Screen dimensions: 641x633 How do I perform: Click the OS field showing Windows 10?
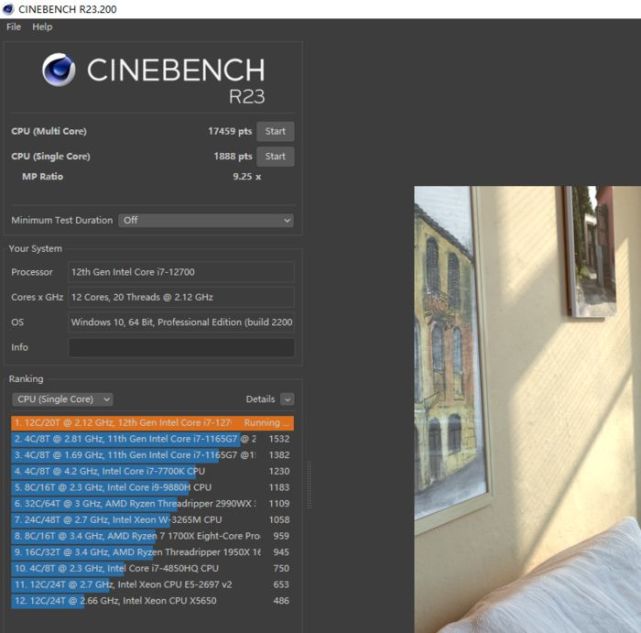[181, 322]
